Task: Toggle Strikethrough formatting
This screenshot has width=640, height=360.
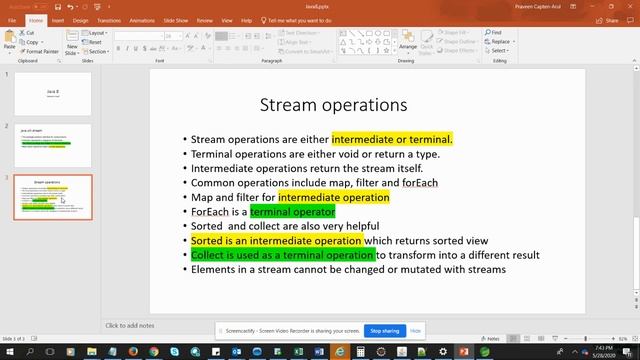Action: click(x=153, y=49)
